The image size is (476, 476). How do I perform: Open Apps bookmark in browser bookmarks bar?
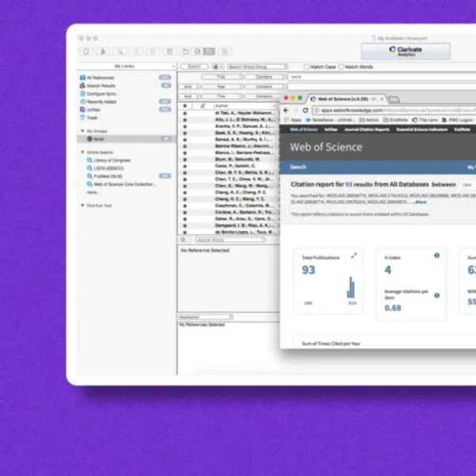[293, 120]
